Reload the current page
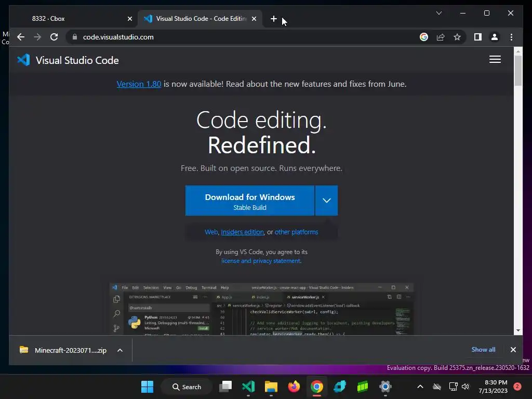This screenshot has height=399, width=532. (54, 37)
